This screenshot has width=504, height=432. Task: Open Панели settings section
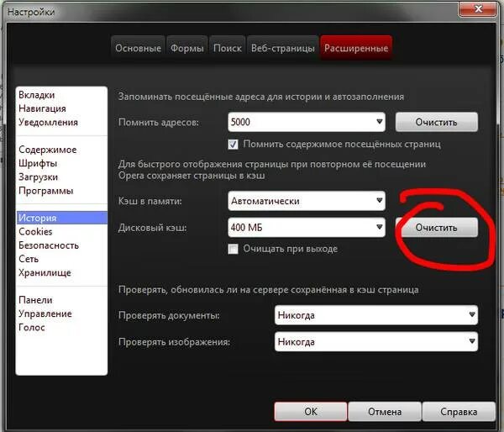(x=61, y=300)
